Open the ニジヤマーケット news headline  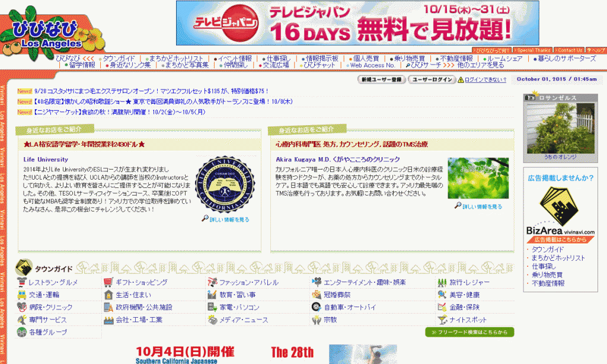(119, 112)
